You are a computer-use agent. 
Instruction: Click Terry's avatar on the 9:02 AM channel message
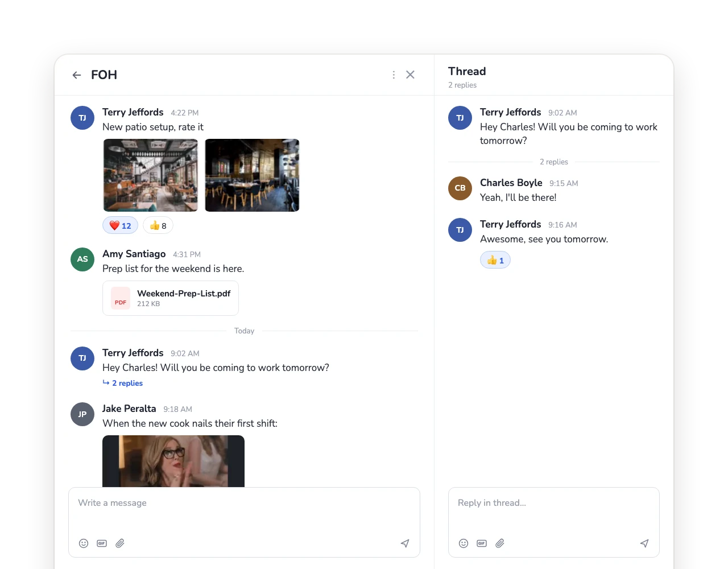(x=82, y=358)
